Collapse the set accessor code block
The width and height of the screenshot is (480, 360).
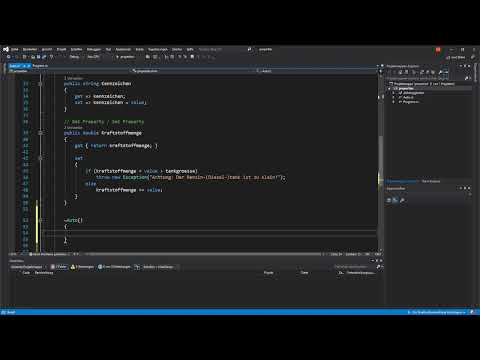point(40,158)
